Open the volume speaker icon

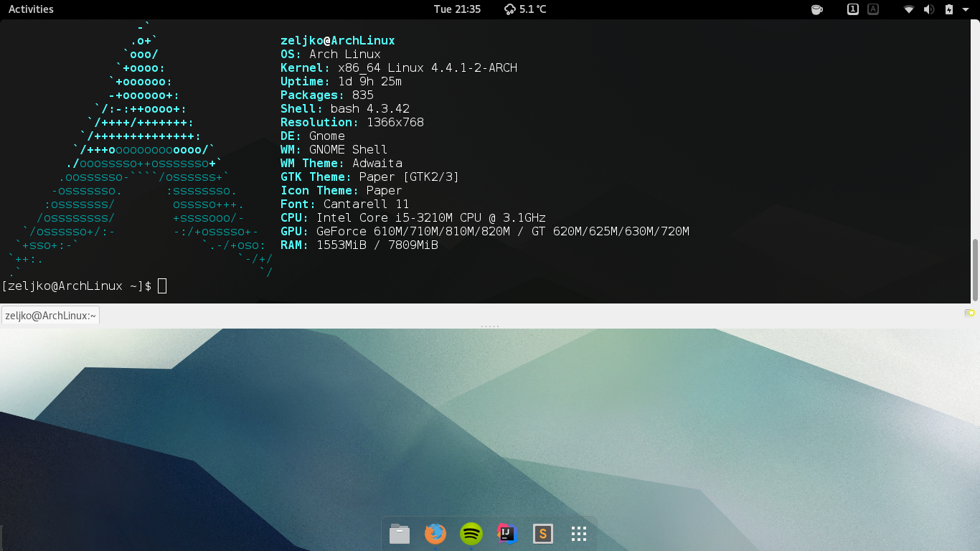(x=929, y=9)
